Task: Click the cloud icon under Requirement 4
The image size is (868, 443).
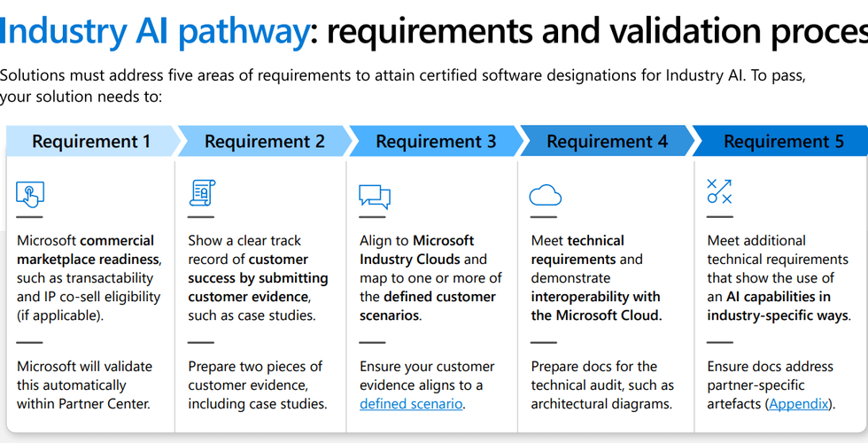Action: point(546,195)
